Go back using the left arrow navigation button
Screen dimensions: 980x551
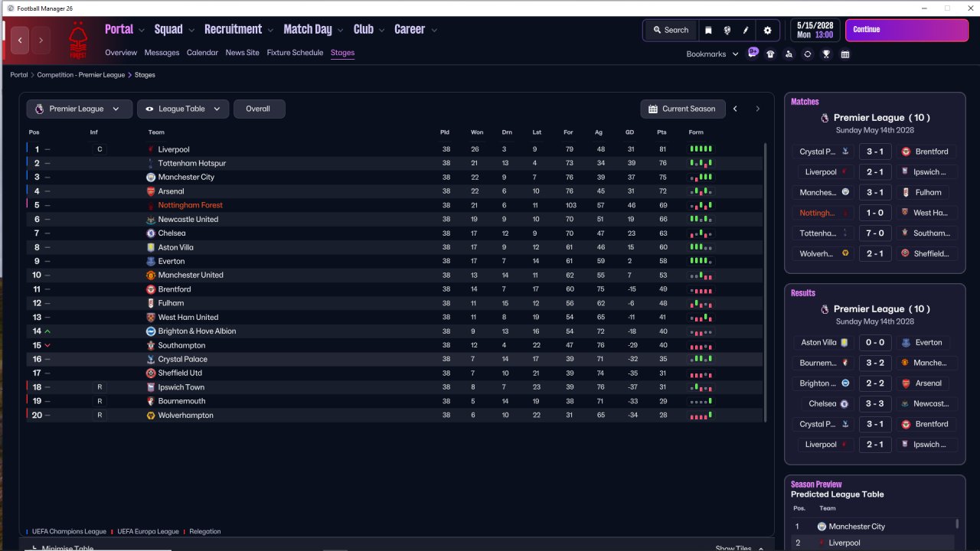(x=21, y=40)
